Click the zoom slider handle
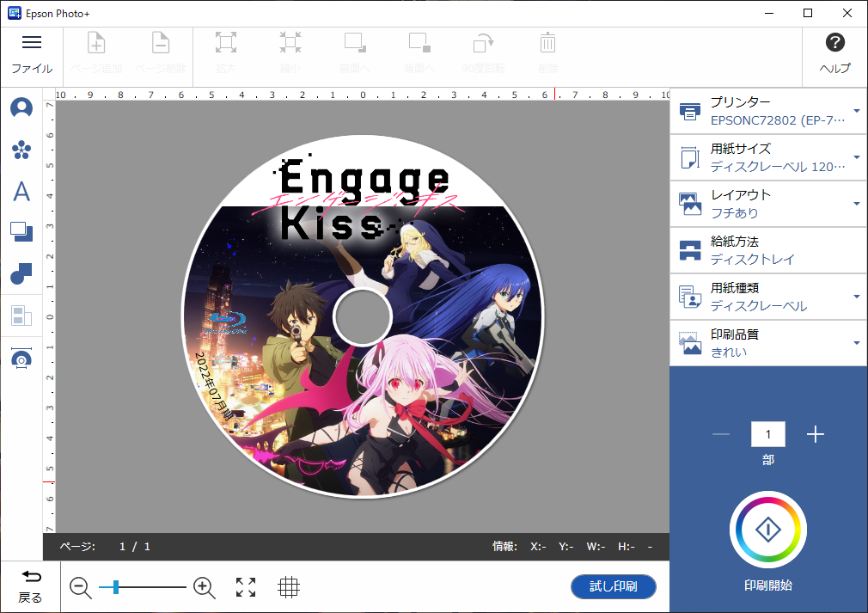This screenshot has height=613, width=868. point(116,587)
